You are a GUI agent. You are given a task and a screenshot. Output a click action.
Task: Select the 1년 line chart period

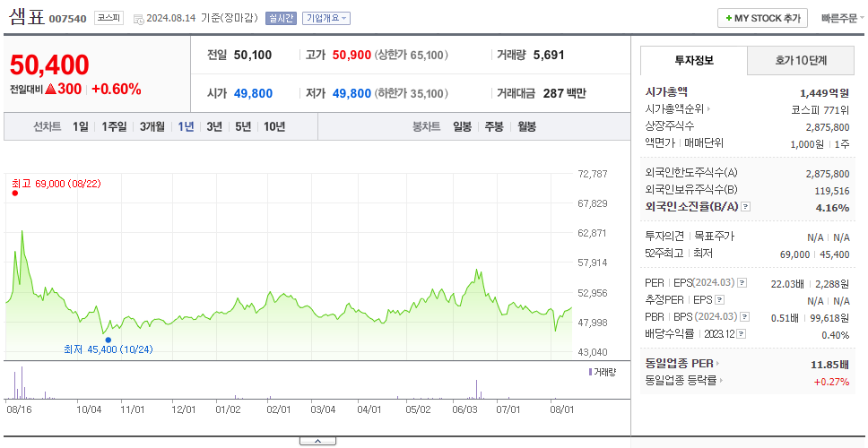[x=186, y=126]
